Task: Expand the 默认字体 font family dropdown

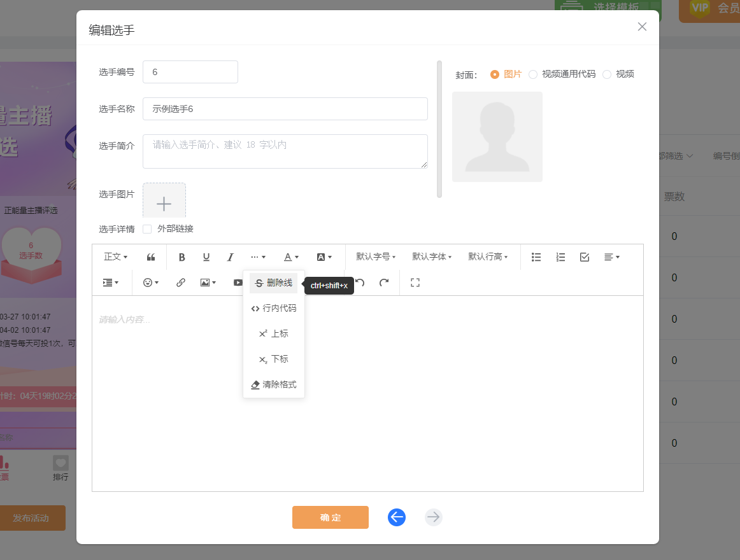Action: (x=432, y=257)
